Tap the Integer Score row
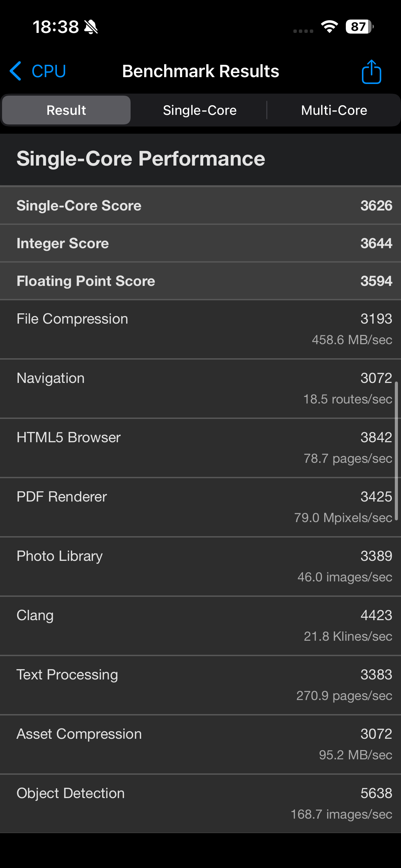401x868 pixels. [x=200, y=243]
